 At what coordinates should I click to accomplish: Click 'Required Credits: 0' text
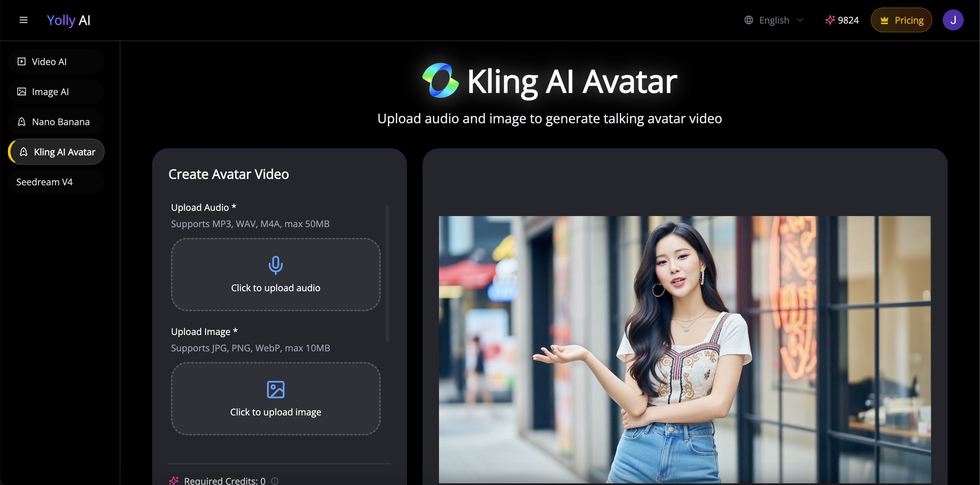pyautogui.click(x=224, y=480)
